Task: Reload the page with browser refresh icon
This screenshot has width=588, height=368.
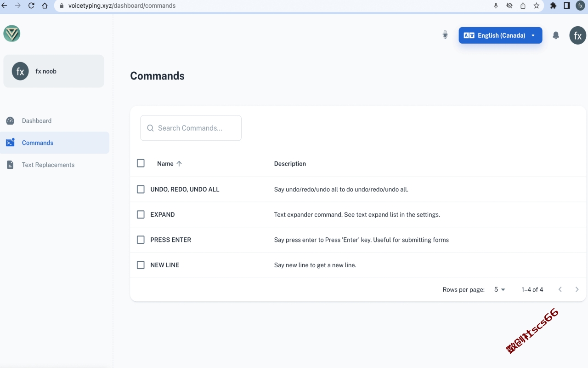Action: coord(31,6)
